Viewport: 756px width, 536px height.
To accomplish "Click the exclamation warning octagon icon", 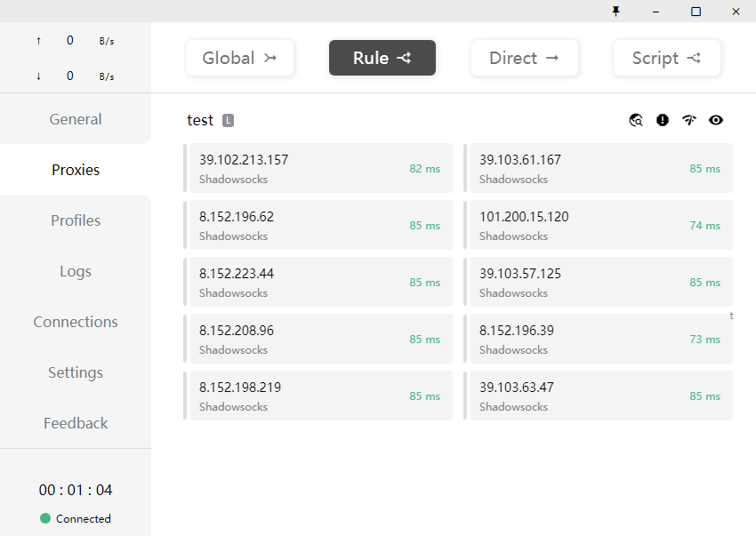I will 663,120.
